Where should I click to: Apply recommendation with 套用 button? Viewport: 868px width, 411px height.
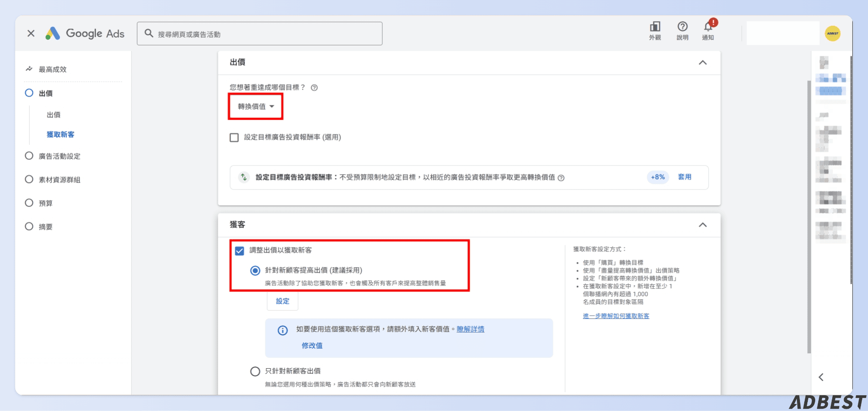tap(684, 177)
